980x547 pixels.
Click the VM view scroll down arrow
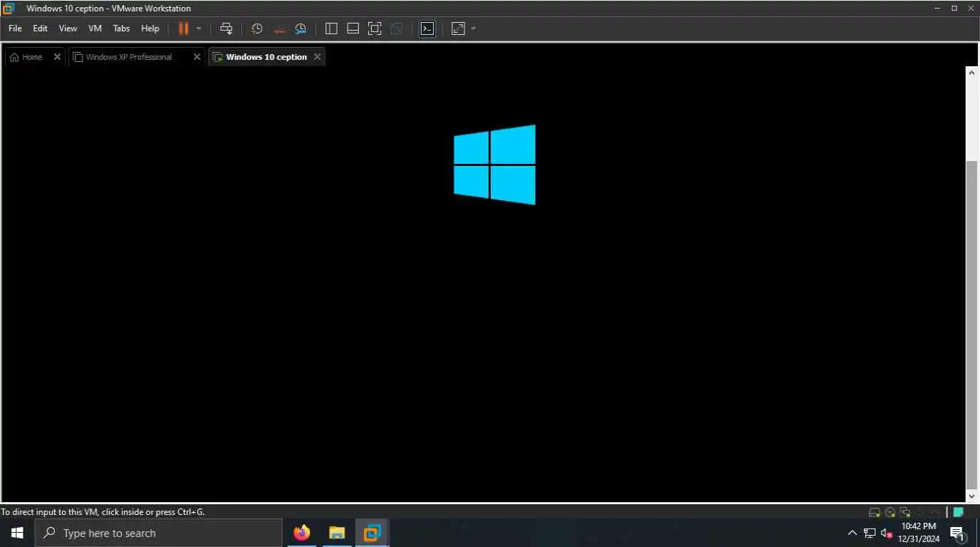[971, 496]
